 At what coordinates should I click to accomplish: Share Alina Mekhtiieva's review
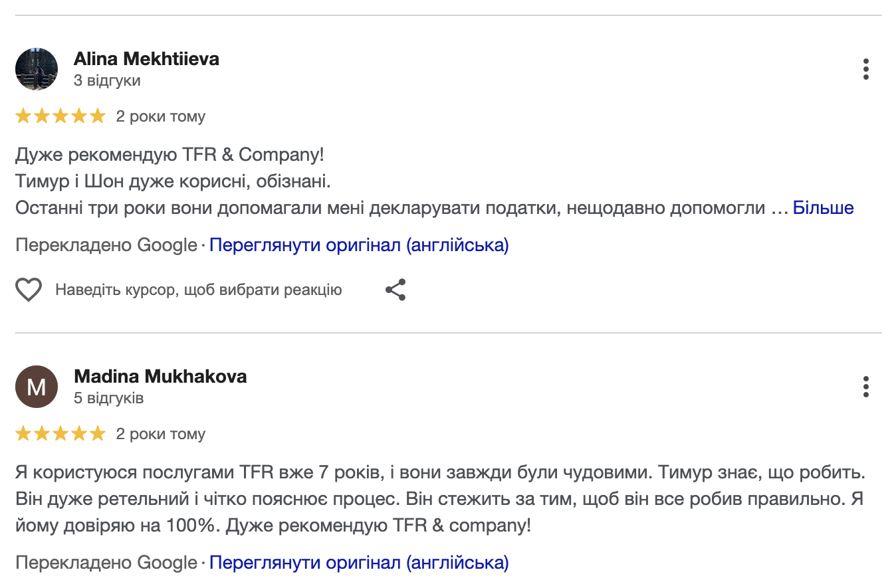[395, 290]
